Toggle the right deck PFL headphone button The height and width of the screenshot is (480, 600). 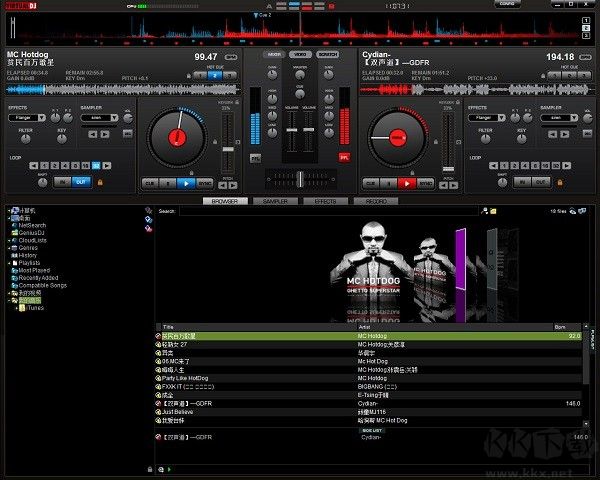click(344, 157)
